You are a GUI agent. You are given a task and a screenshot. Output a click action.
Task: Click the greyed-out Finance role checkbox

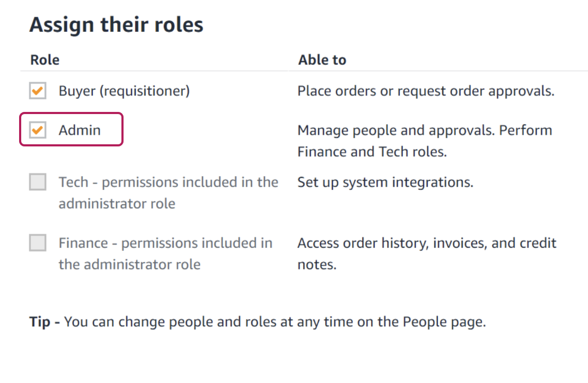(38, 243)
